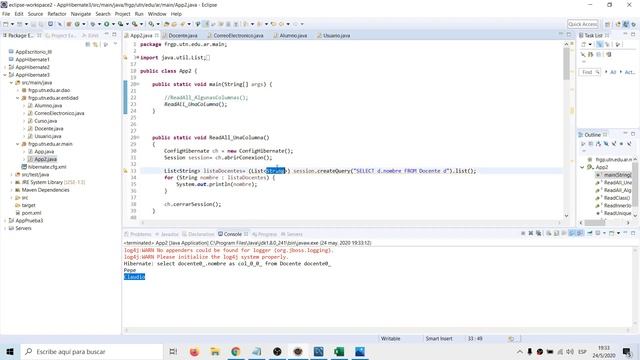Open Alumno.java in Package Explorer
This screenshot has height=360, width=640.
coord(48,106)
